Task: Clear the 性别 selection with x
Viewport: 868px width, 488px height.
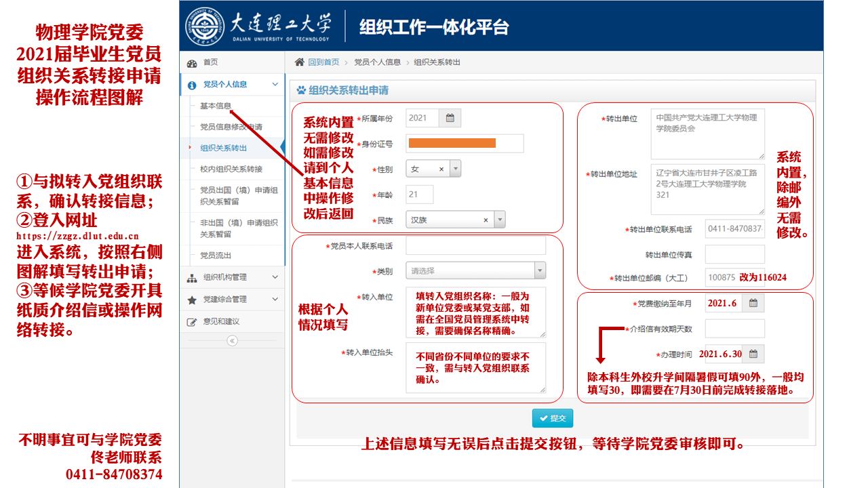Action: [441, 169]
